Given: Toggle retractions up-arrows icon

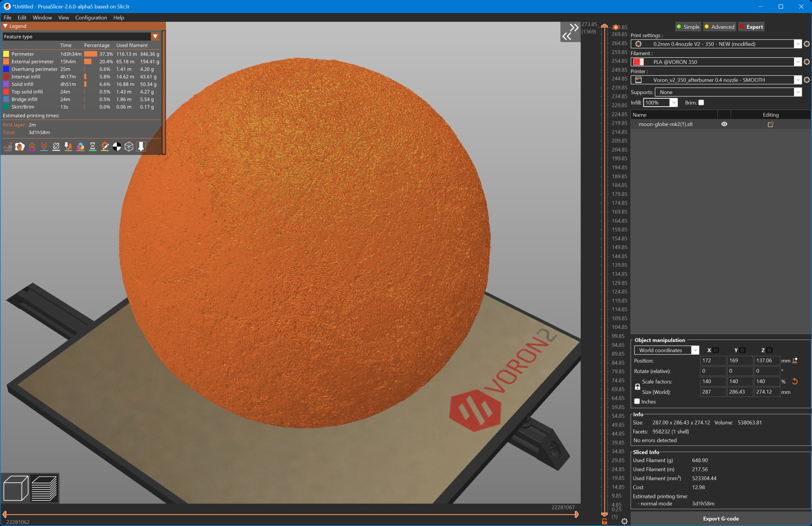Looking at the screenshot, I should click(x=32, y=147).
